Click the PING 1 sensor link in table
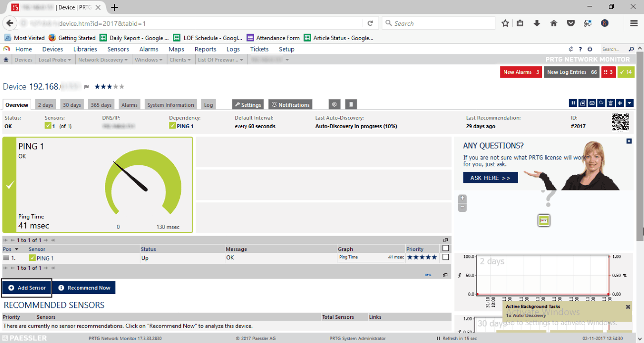 click(45, 258)
